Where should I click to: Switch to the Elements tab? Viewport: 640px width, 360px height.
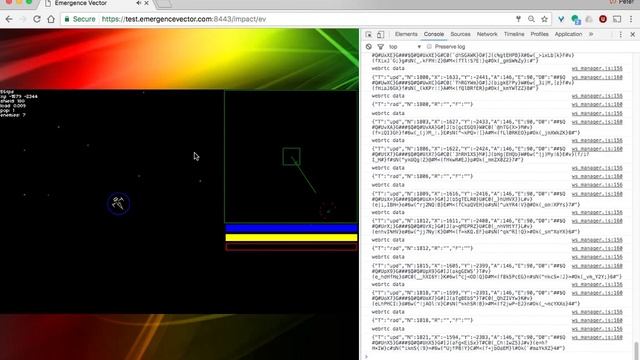pyautogui.click(x=406, y=34)
